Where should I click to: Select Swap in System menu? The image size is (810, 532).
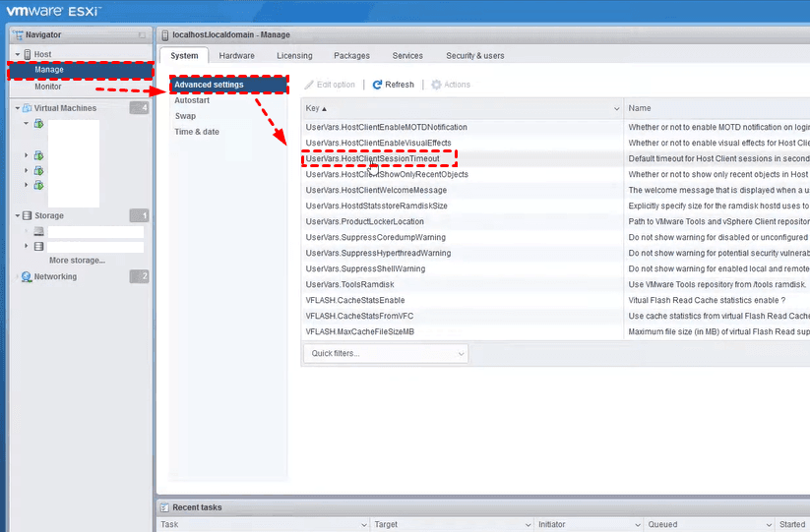click(x=228, y=116)
